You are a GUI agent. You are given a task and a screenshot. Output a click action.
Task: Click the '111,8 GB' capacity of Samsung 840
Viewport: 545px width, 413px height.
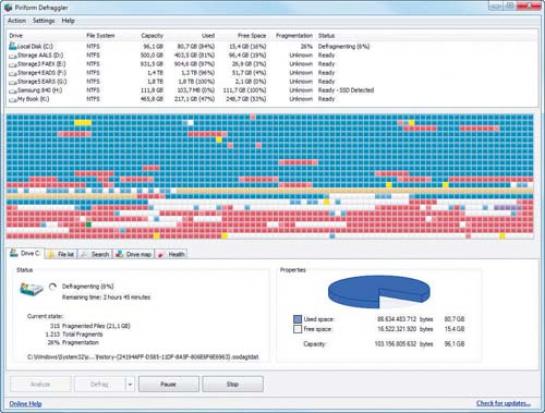pyautogui.click(x=153, y=90)
